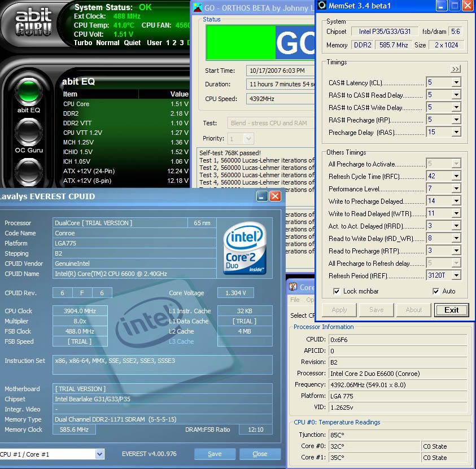
Task: Open Write to Read Delayed (tWTR) dropdown
Action: (x=456, y=213)
